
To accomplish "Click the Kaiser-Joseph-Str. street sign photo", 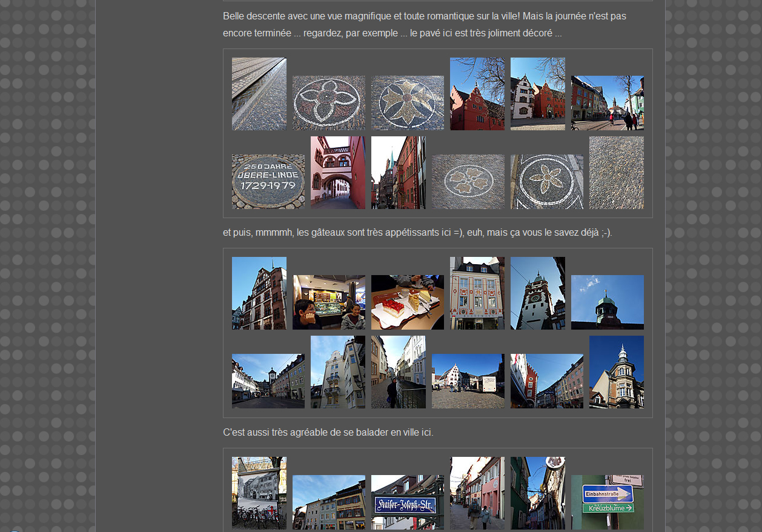I will (407, 502).
